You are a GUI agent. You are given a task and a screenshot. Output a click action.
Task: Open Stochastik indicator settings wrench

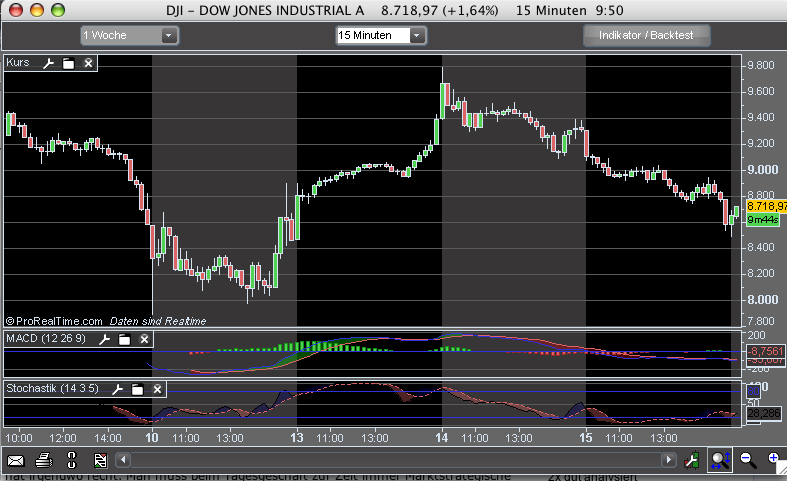(117, 389)
